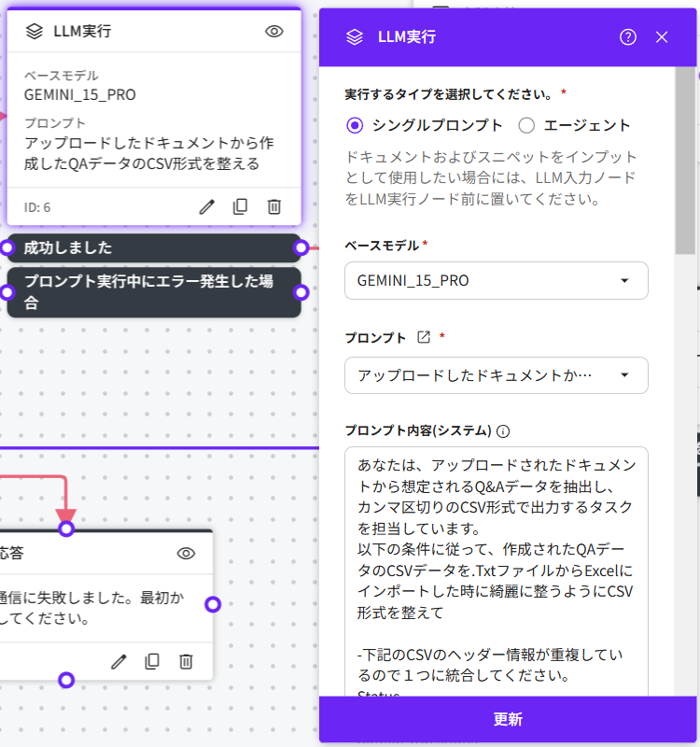
Task: Toggle the eye icon on LLM実行 node
Action: point(273,31)
